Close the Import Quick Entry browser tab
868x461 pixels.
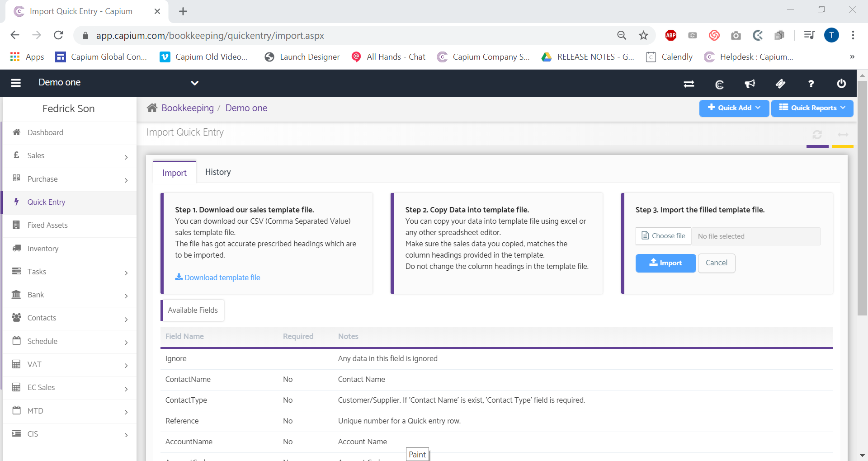pyautogui.click(x=157, y=11)
